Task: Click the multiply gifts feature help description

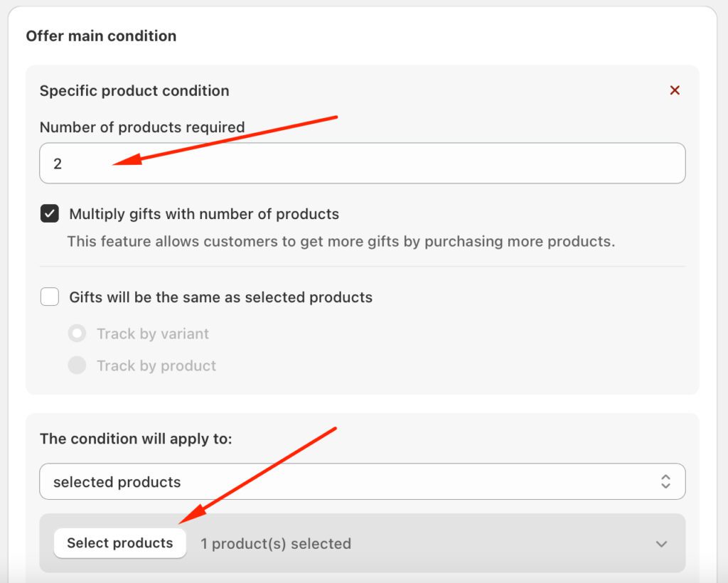Action: 341,242
